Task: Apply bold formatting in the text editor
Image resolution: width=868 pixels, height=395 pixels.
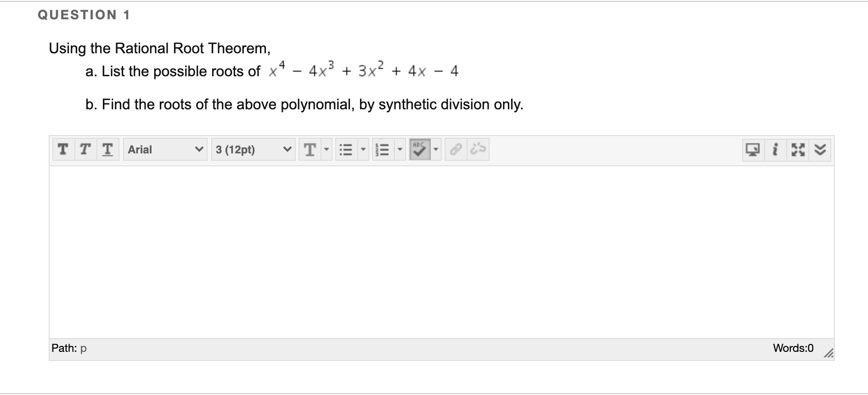Action: pos(63,149)
